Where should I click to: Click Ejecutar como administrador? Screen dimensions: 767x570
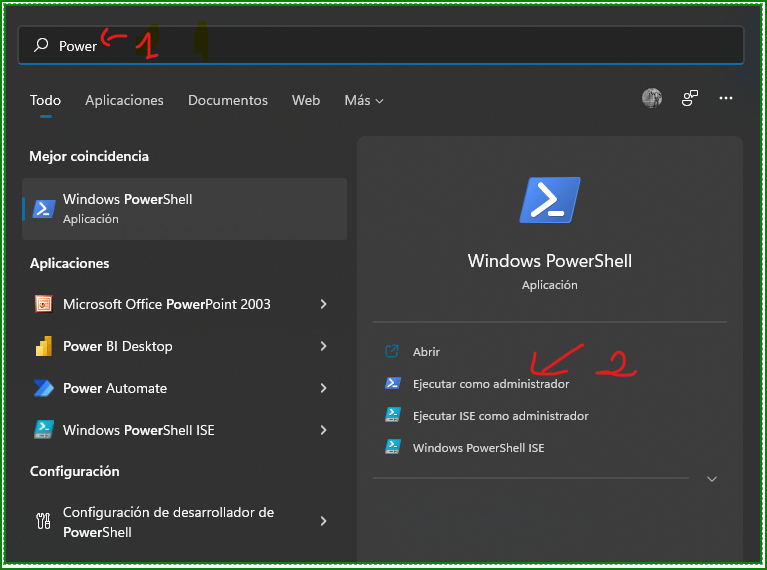click(491, 384)
